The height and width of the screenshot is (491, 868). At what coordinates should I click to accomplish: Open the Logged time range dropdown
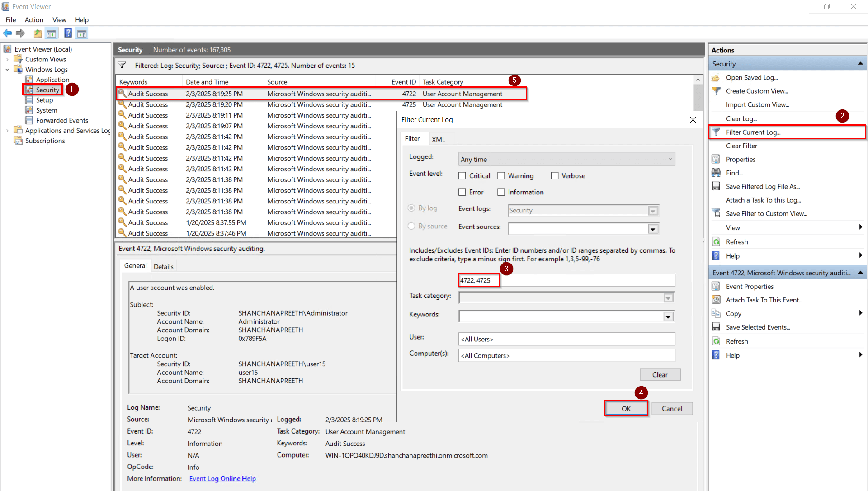click(x=670, y=159)
